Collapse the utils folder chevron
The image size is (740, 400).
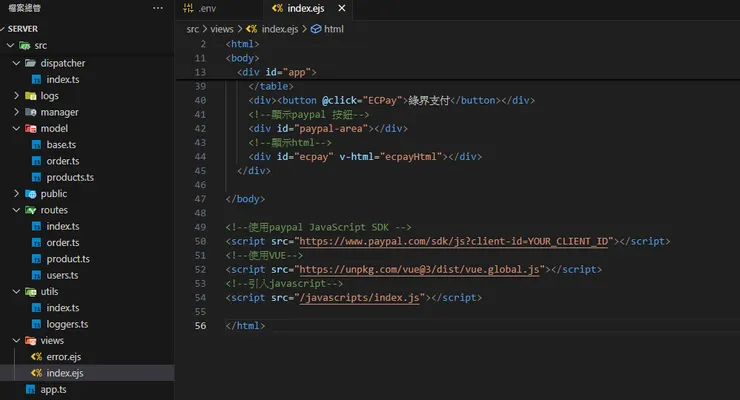point(16,292)
